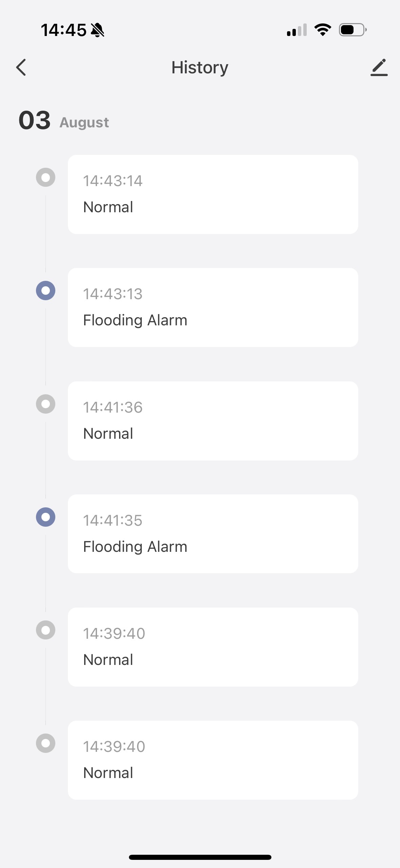400x868 pixels.
Task: Tap the 14:45 status bar clock
Action: coord(63,30)
